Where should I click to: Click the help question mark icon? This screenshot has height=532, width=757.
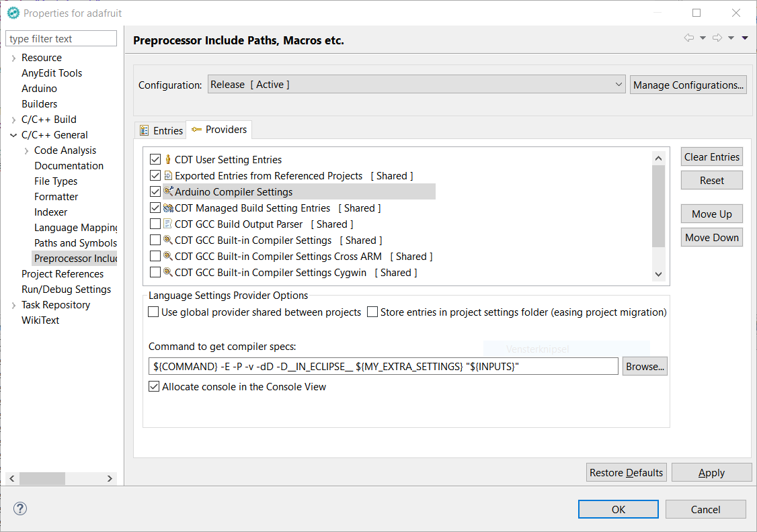point(19,509)
